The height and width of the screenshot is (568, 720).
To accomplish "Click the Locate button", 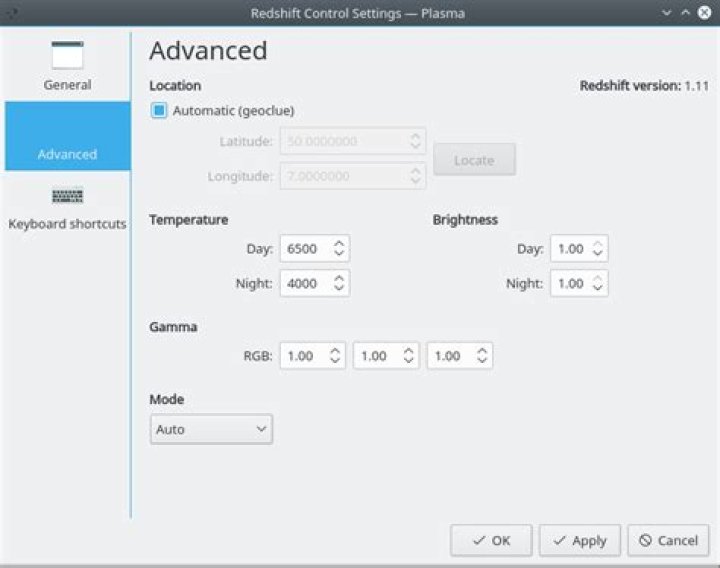I will click(474, 160).
